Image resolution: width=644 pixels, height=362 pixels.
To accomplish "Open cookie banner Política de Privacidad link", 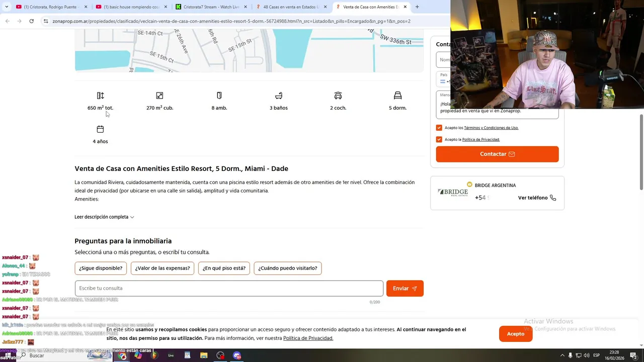I will [x=308, y=338].
